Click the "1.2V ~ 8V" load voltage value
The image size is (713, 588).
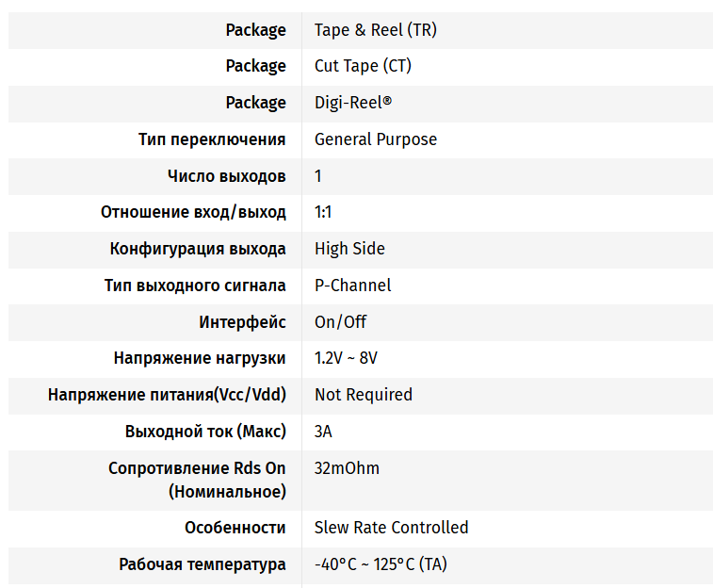(x=346, y=358)
